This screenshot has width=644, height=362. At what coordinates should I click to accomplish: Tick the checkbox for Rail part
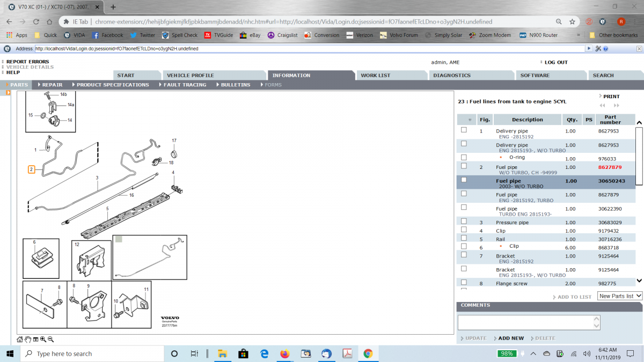click(464, 238)
